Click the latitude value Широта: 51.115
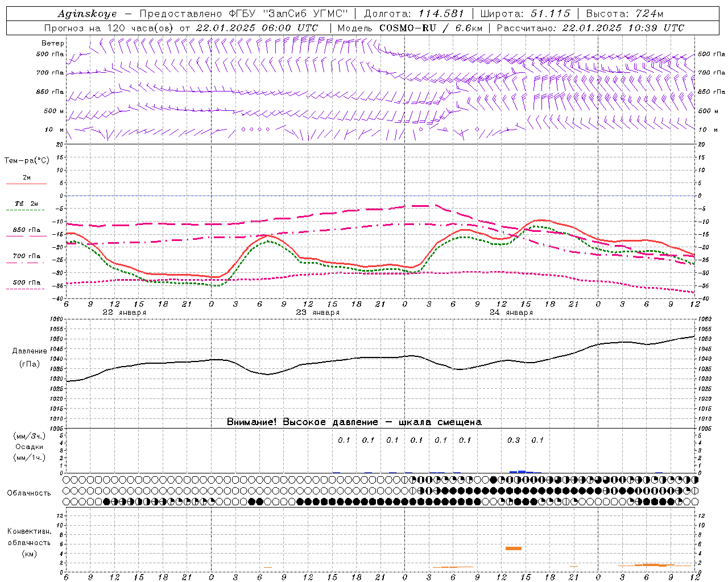 (x=525, y=14)
